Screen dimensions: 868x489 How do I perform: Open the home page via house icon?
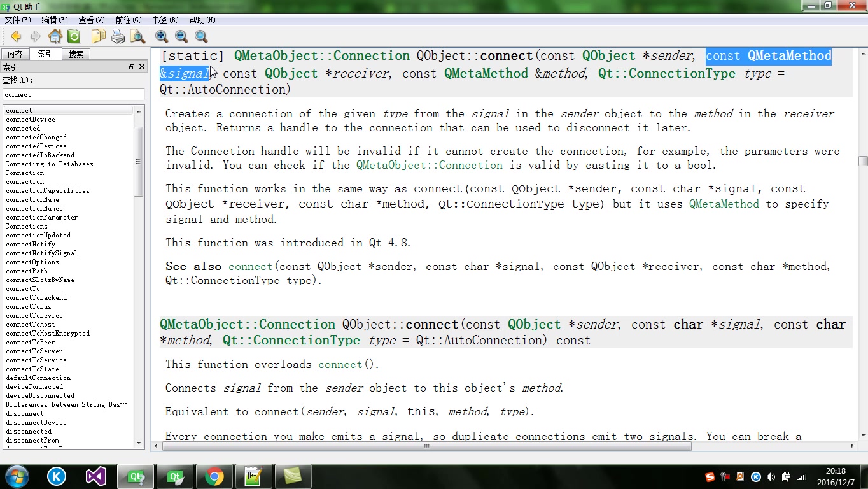point(55,36)
